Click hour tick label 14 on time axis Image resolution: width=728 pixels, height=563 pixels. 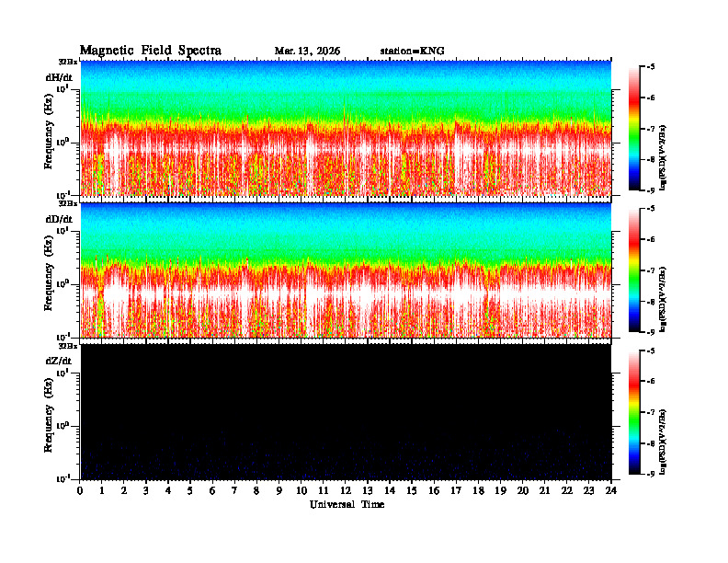390,490
